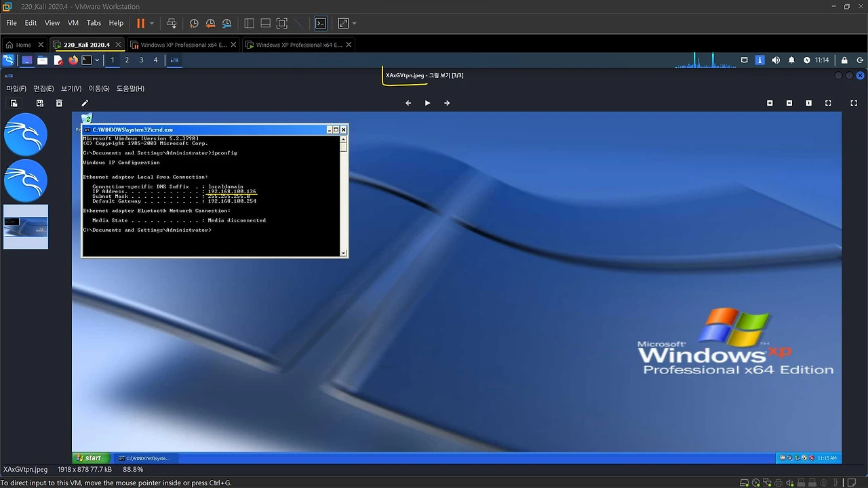
Task: Lock the Kali screen
Action: coord(844,60)
